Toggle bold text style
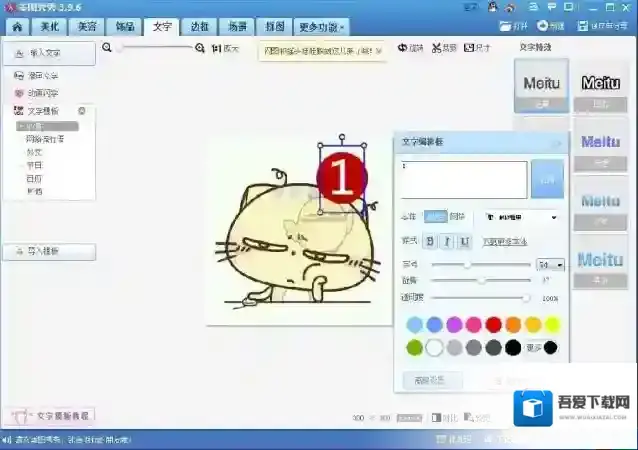Screen dimensions: 638x450 coord(430,242)
